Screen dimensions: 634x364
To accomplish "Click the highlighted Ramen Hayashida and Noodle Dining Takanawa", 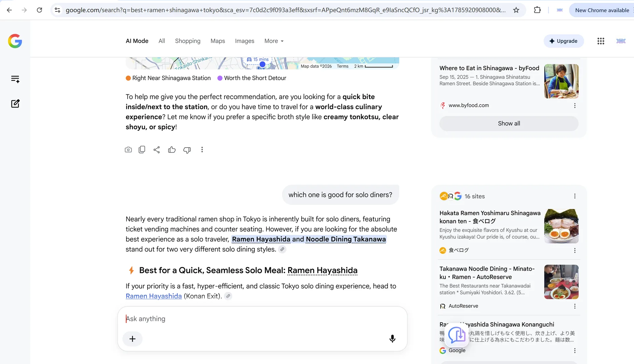I will 309,239.
